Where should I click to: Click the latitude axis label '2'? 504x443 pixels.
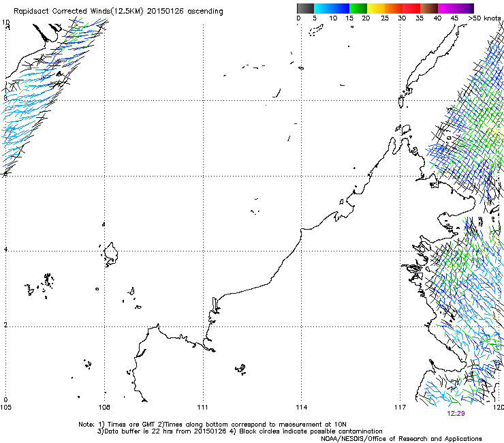[5, 324]
